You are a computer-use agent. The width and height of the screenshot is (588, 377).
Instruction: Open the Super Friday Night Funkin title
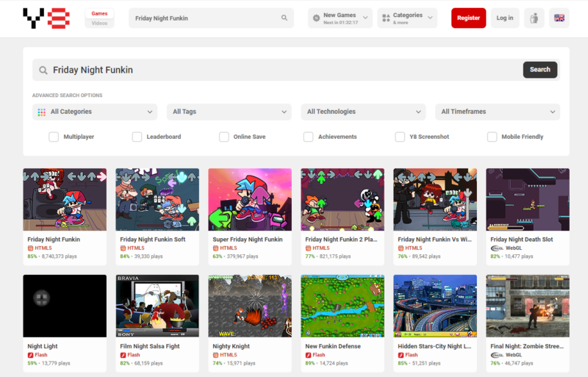(248, 240)
